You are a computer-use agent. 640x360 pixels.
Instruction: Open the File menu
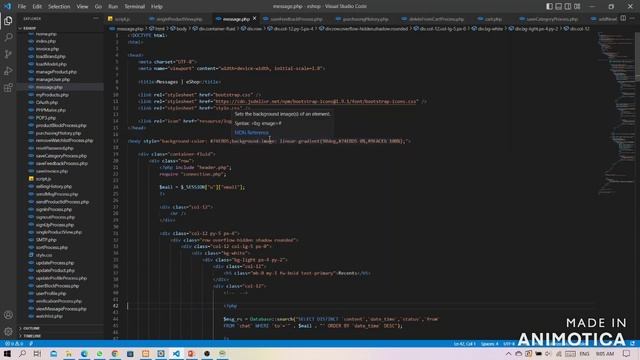point(22,7)
